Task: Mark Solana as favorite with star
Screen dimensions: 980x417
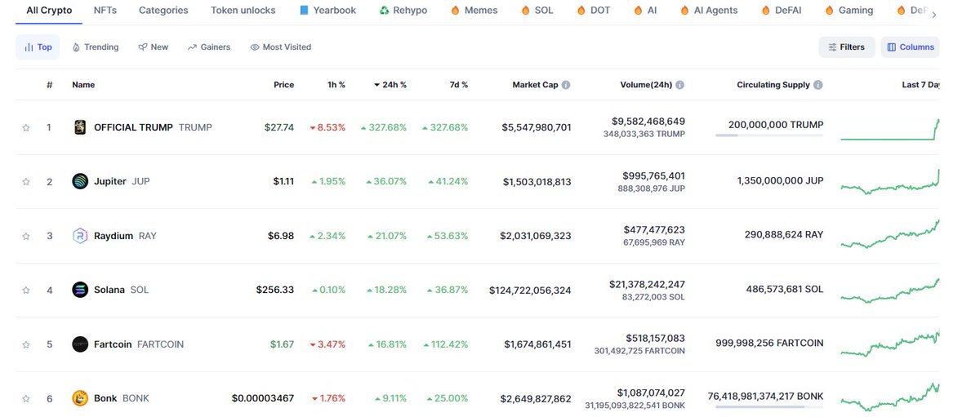Action: pos(26,290)
